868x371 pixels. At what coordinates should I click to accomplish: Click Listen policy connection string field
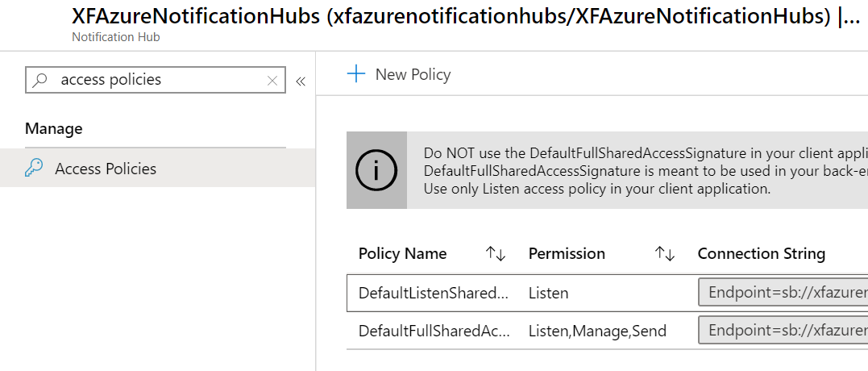(783, 293)
